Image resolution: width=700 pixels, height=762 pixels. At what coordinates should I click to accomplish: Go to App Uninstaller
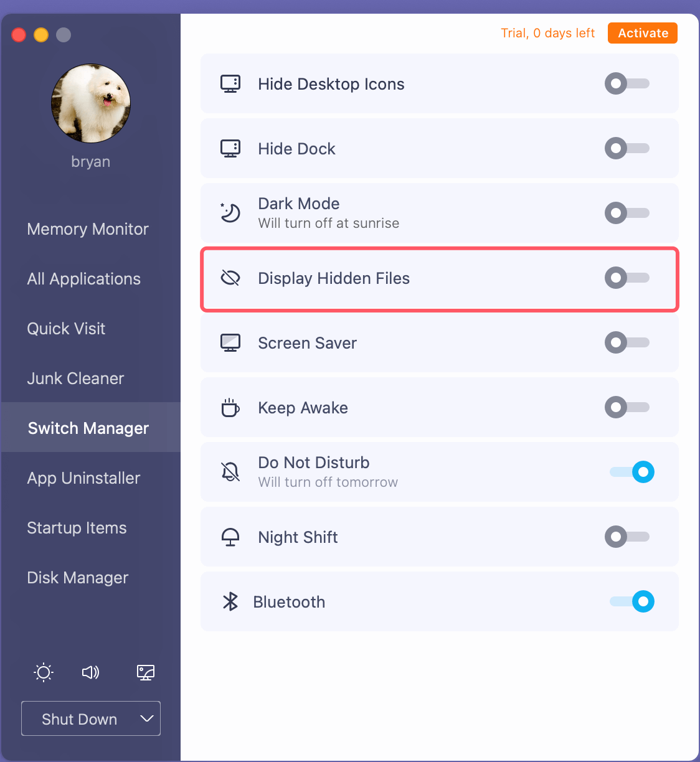[83, 478]
